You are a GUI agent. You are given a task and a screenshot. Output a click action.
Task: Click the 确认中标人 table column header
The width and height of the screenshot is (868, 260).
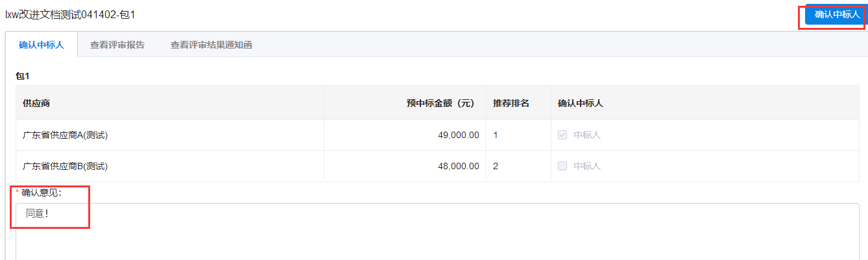click(581, 103)
